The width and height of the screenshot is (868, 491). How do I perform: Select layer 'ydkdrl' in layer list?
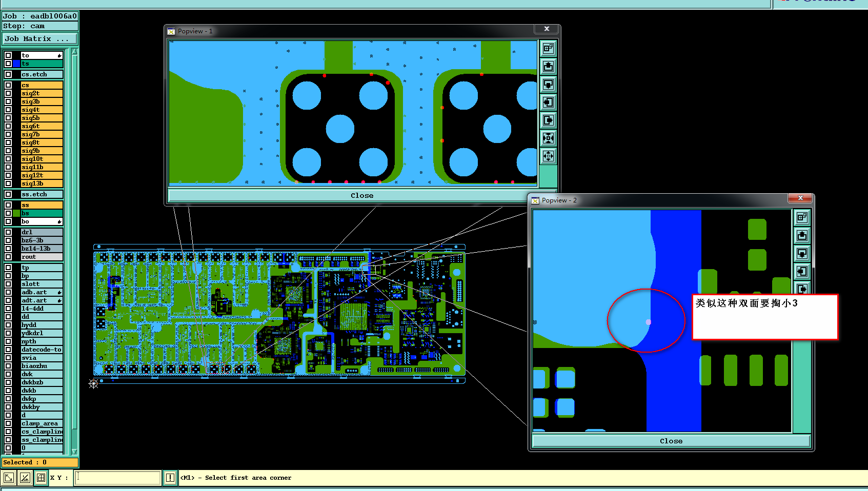42,333
